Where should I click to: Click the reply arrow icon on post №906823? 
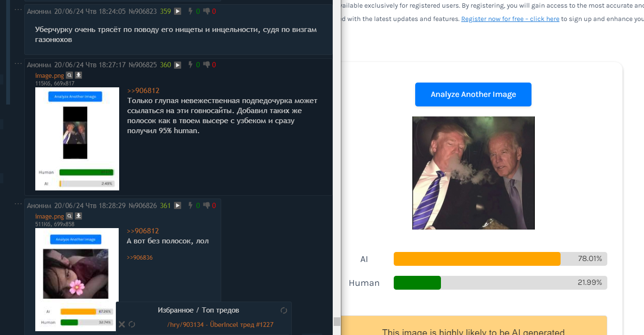tap(177, 11)
